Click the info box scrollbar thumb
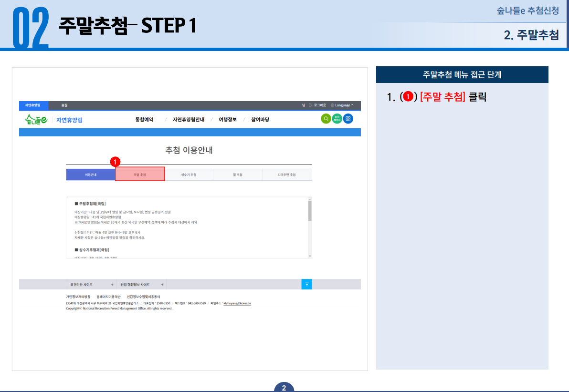The width and height of the screenshot is (569, 392). 310,210
